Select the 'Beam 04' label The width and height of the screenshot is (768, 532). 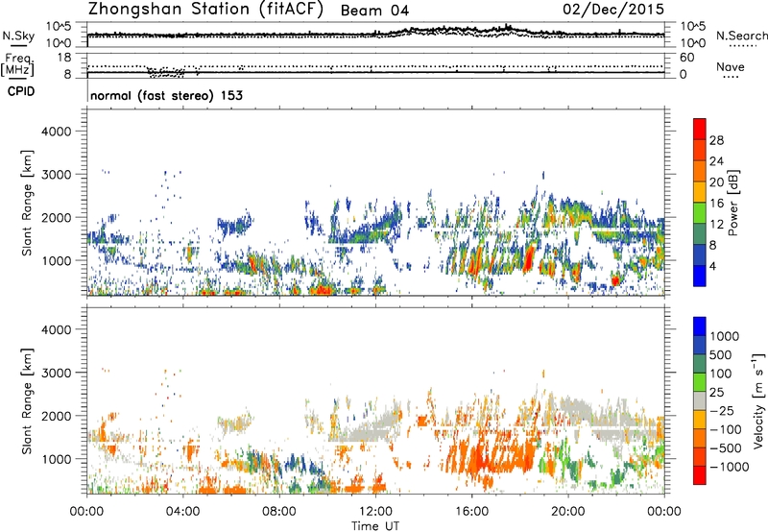coord(374,11)
